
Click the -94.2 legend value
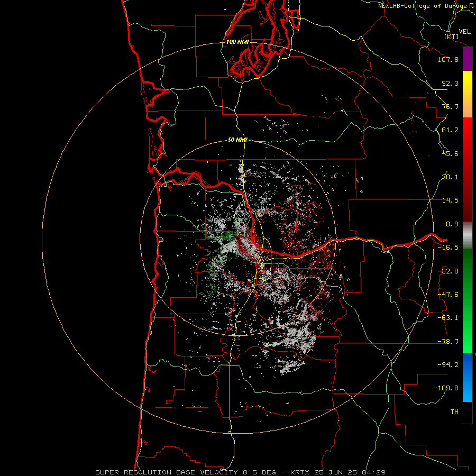pos(448,364)
